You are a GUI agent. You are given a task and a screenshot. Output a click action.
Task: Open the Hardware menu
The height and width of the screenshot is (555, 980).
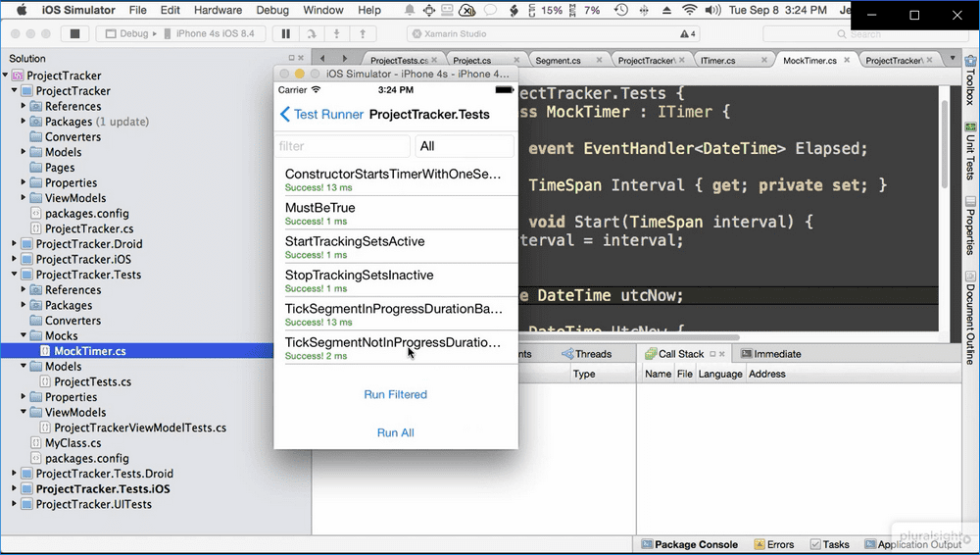[219, 10]
